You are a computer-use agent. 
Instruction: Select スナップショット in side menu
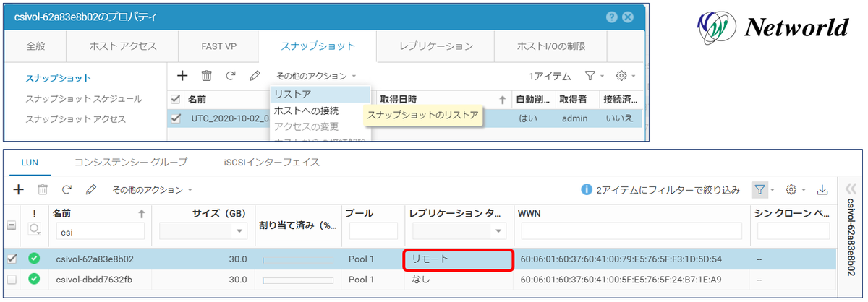coord(58,78)
